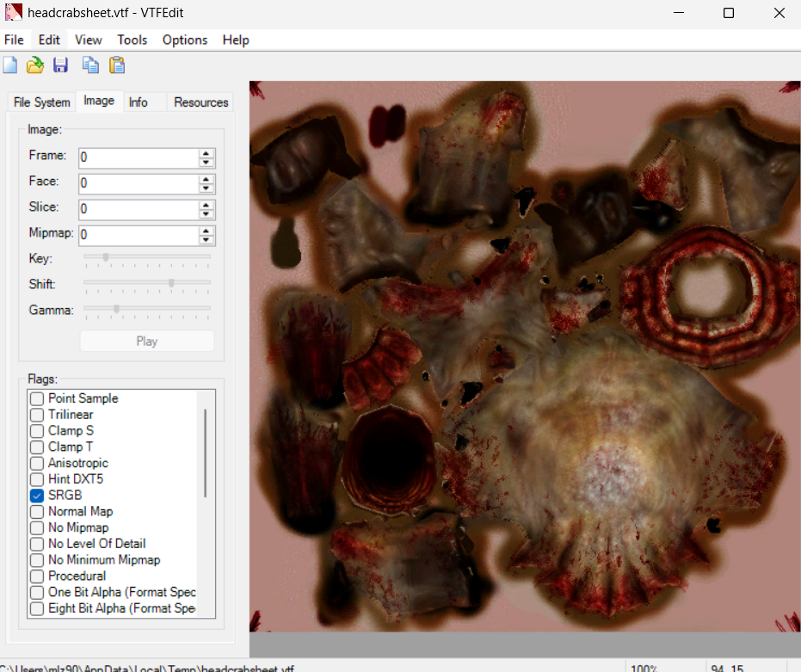Check the No Level Of Detail flag
801x672 pixels.
pyautogui.click(x=37, y=544)
